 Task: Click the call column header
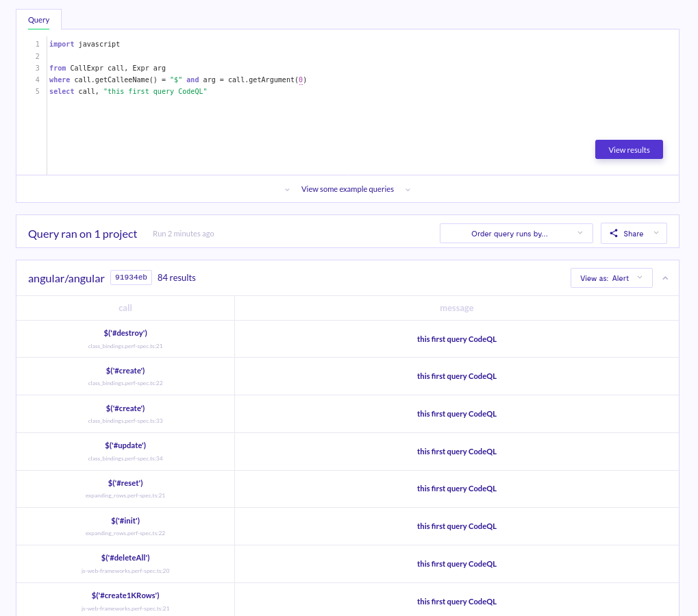tap(125, 308)
